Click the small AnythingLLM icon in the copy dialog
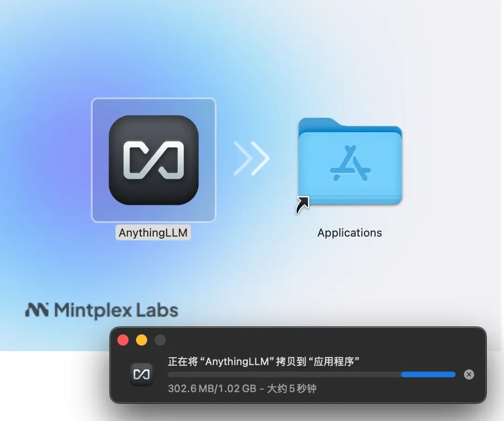504x421 pixels. click(x=142, y=374)
